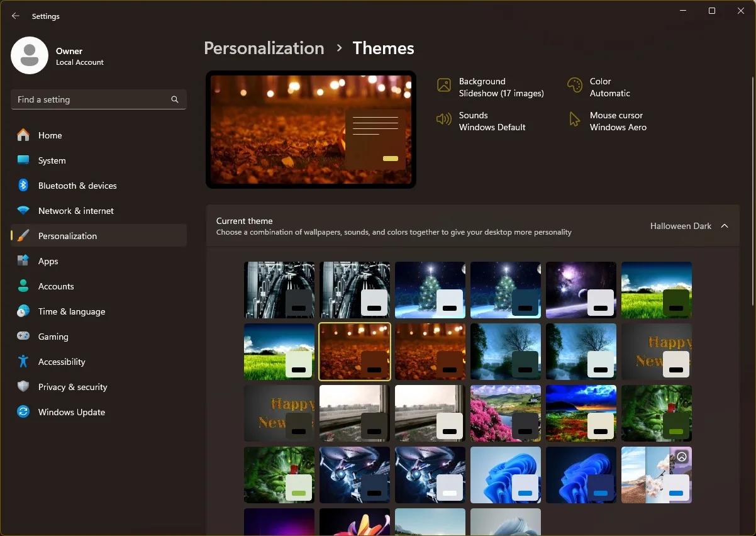Navigate to Personalization via the breadcrumb
Viewport: 756px width, 536px height.
click(x=264, y=48)
